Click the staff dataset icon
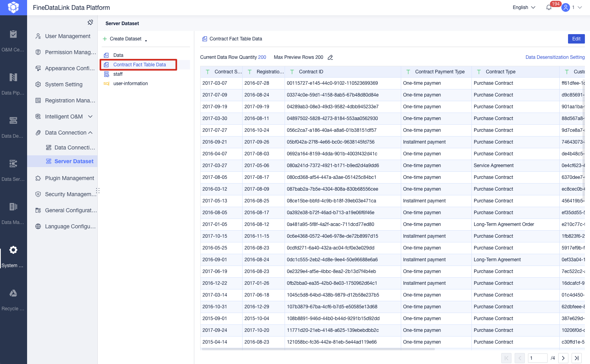 coord(106,74)
